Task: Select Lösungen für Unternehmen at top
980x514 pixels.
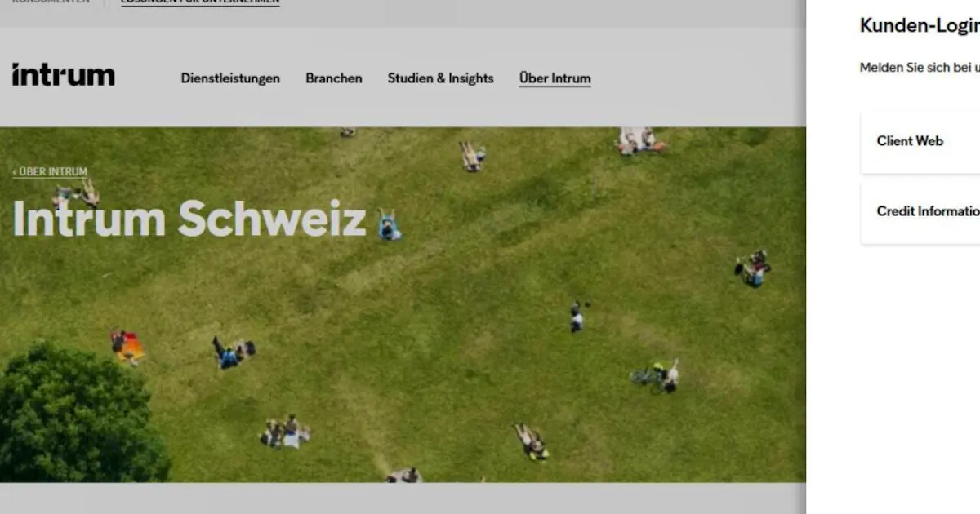Action: (x=200, y=2)
